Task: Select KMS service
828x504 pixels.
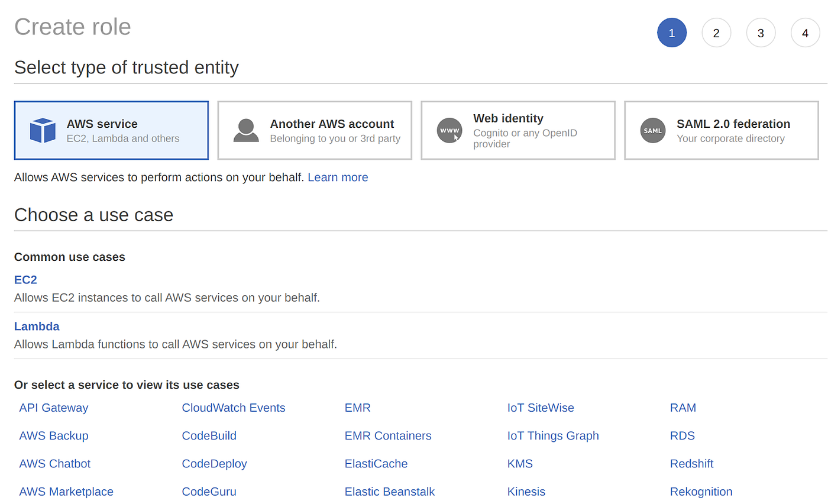Action: (x=520, y=464)
